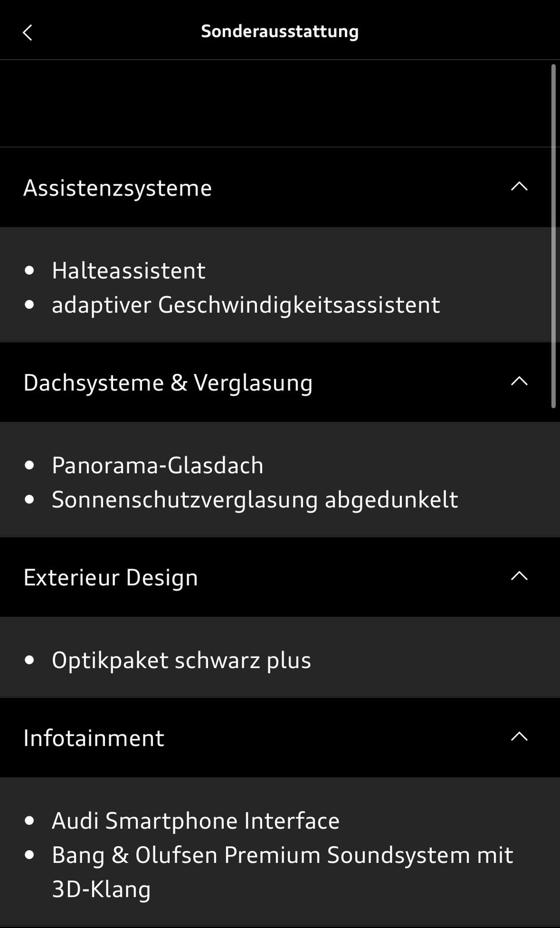The image size is (560, 928).
Task: Select Optikpaket schwarz plus item
Action: [x=181, y=660]
